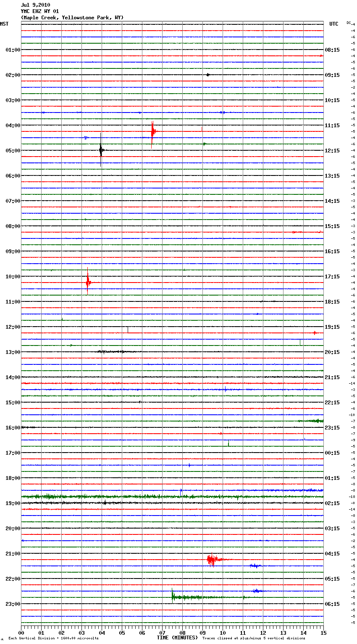
Task: Click the '08:15' UTC time label
Action: [332, 50]
